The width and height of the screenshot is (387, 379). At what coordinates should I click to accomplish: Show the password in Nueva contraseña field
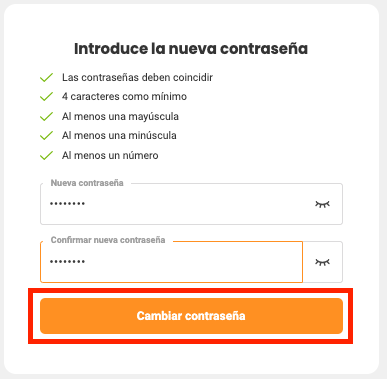tap(322, 204)
